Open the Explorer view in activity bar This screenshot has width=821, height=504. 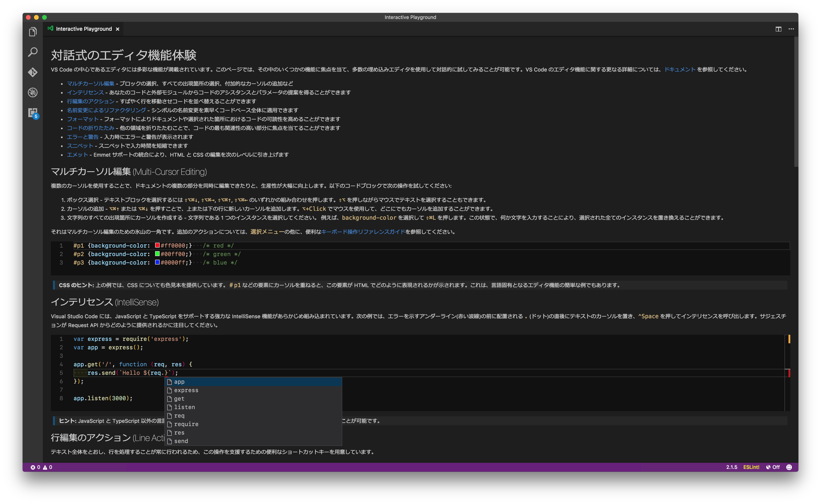[33, 32]
